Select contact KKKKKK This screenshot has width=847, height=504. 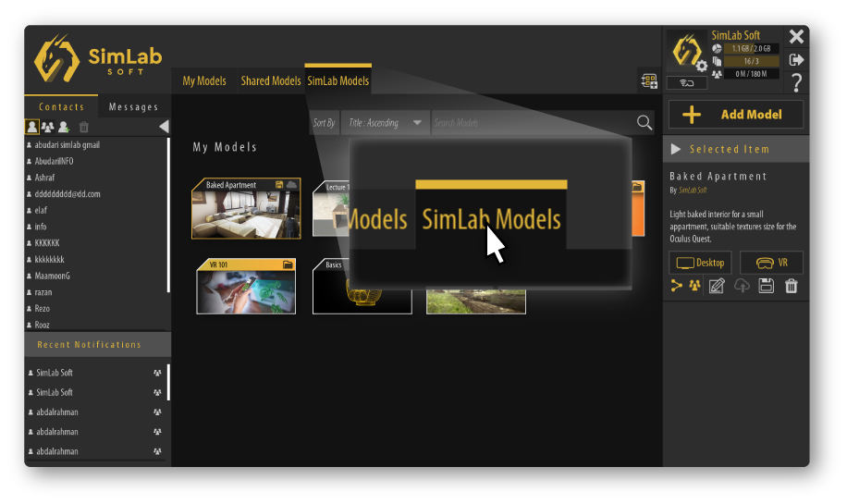(x=47, y=243)
